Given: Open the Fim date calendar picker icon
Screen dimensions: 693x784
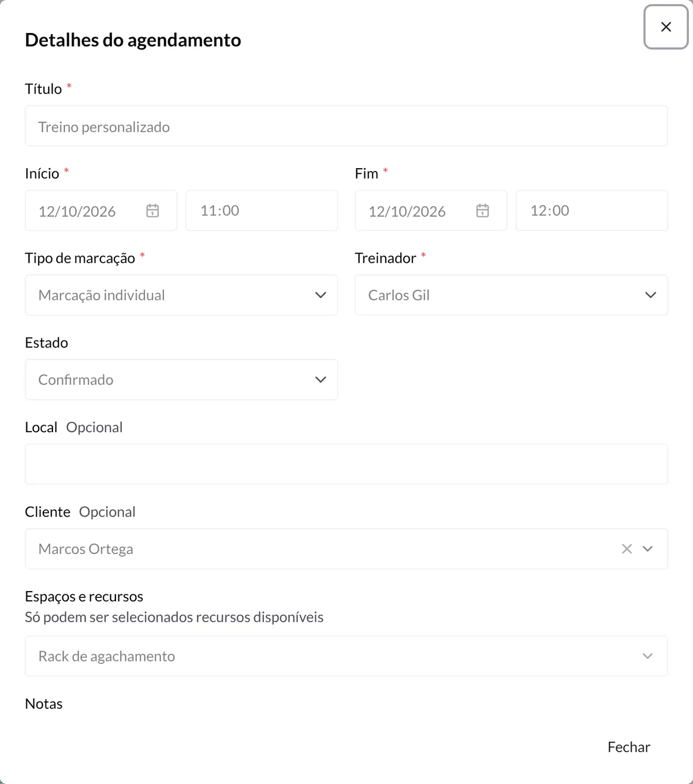Looking at the screenshot, I should point(483,211).
